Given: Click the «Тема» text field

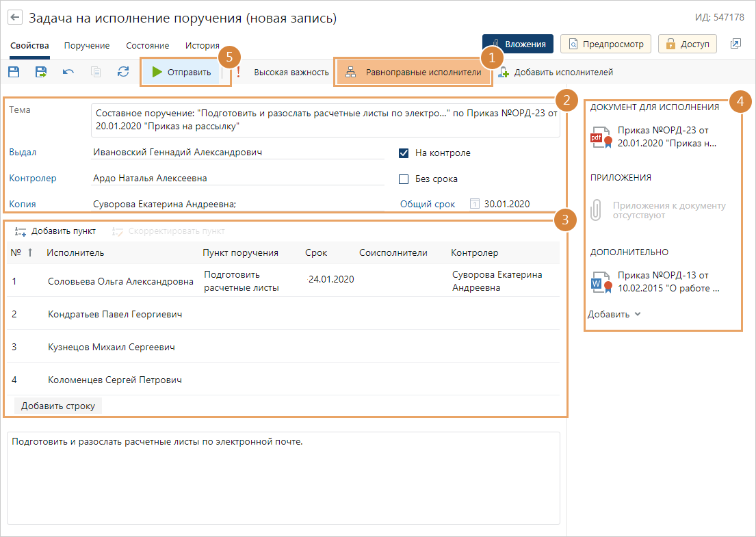Looking at the screenshot, I should (325, 120).
